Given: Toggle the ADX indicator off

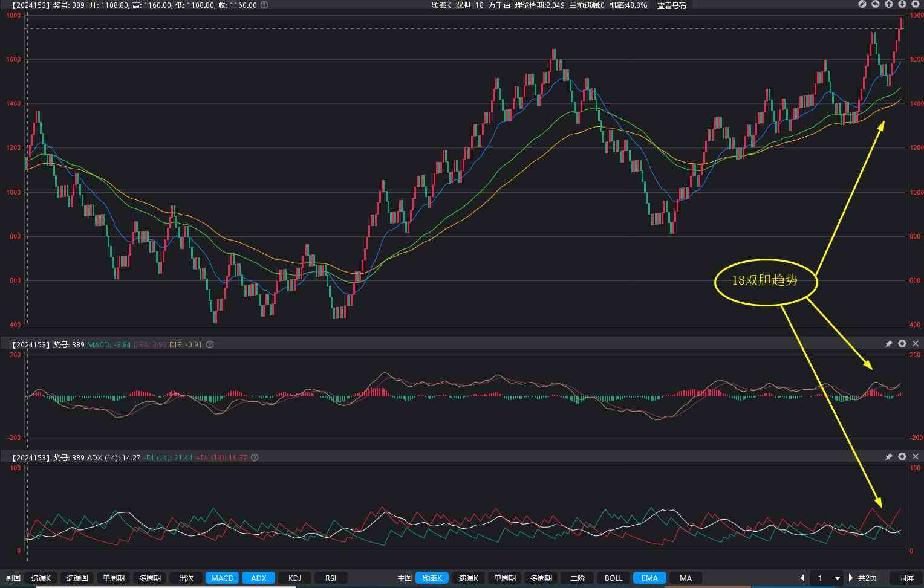Looking at the screenshot, I should (258, 578).
